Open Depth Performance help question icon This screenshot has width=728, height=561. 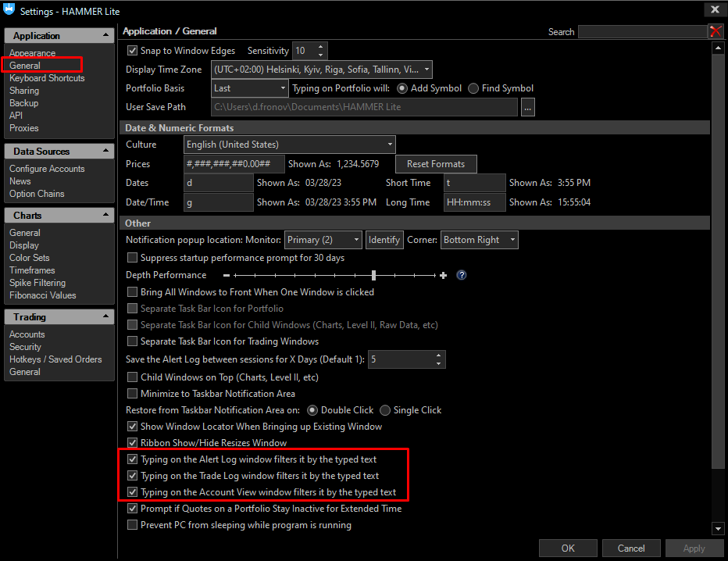click(x=461, y=275)
